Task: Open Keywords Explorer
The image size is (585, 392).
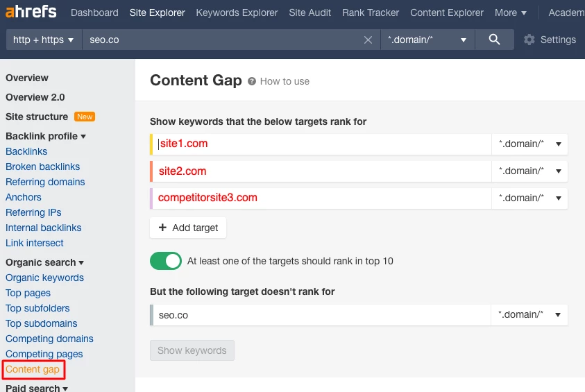Action: [x=237, y=12]
